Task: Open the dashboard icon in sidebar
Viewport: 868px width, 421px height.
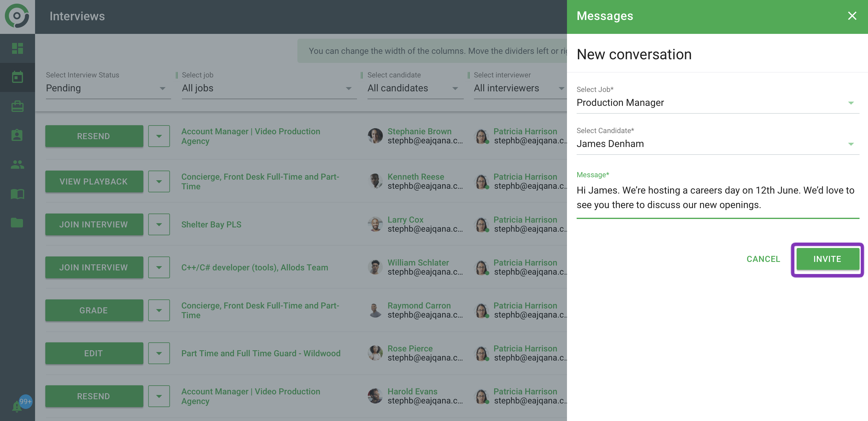Action: (x=17, y=48)
